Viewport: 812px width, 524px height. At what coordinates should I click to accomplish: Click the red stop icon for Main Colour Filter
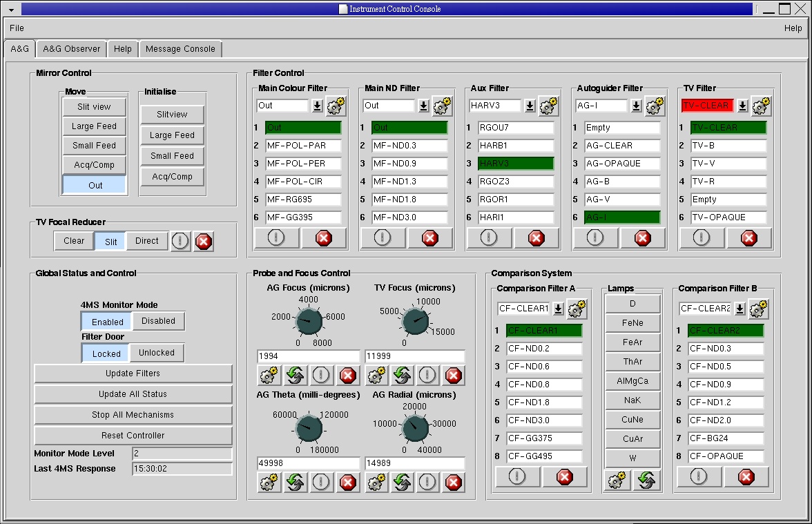[324, 238]
